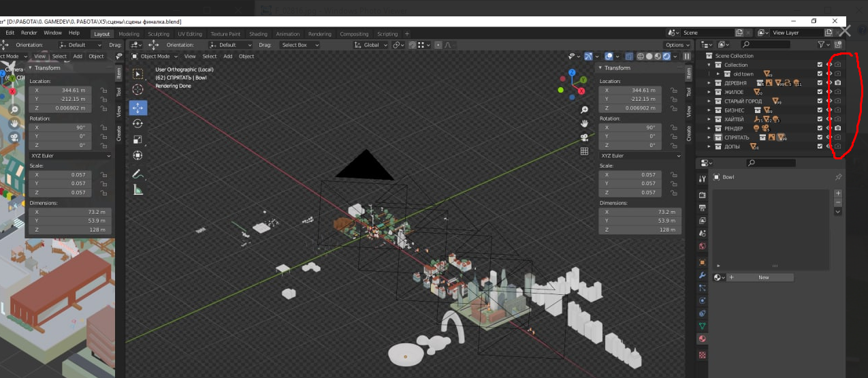Open the Material properties tab

(703, 338)
